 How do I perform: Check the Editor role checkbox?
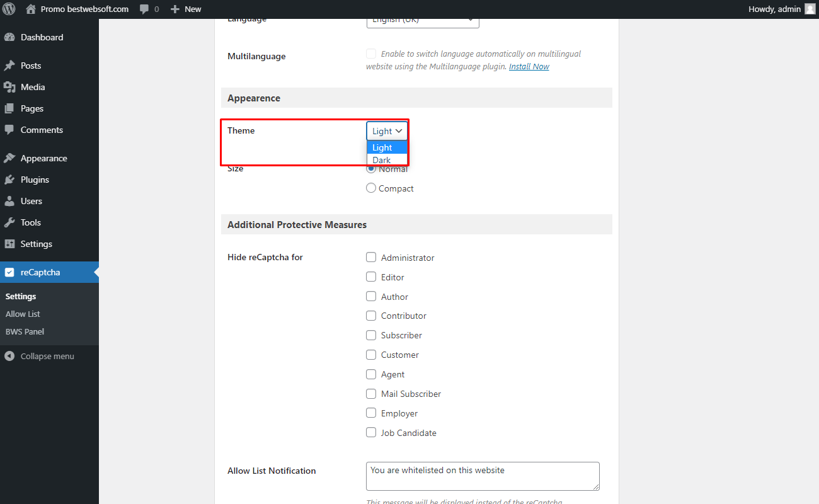[371, 277]
